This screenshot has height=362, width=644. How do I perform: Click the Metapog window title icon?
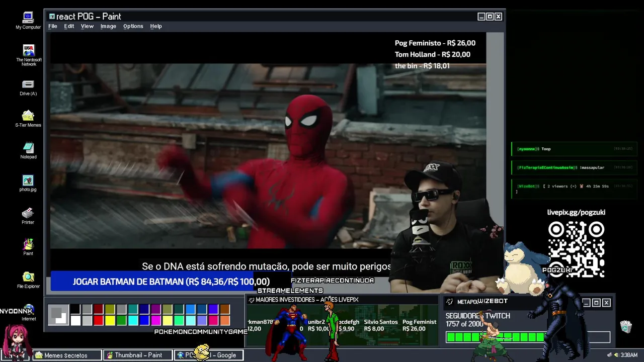click(x=450, y=302)
